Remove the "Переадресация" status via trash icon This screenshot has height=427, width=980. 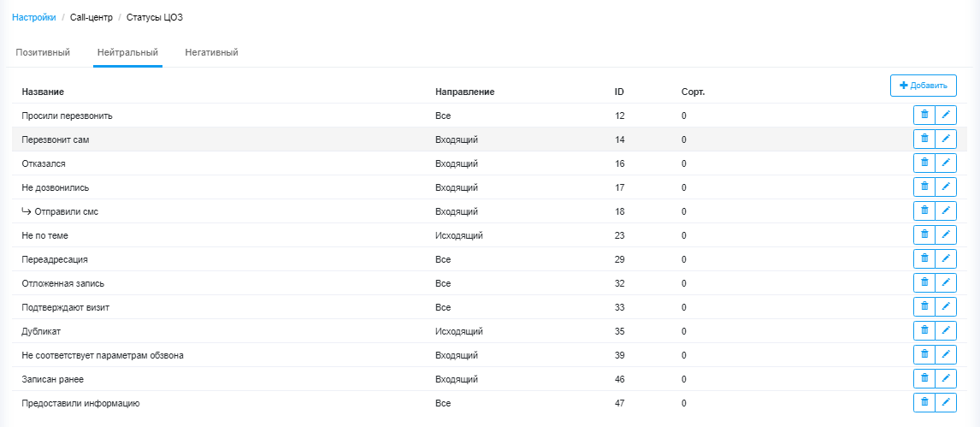(x=924, y=258)
